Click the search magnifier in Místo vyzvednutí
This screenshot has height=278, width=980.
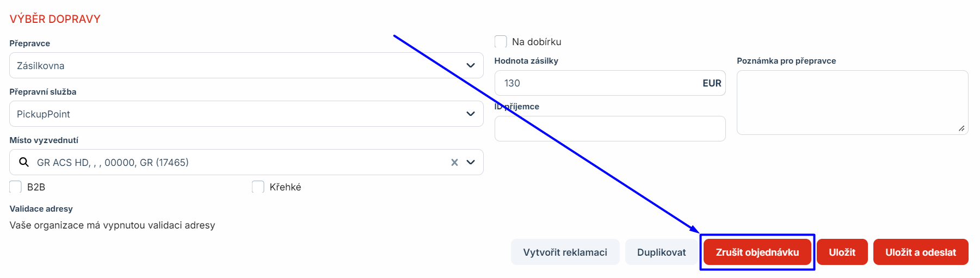pos(24,162)
